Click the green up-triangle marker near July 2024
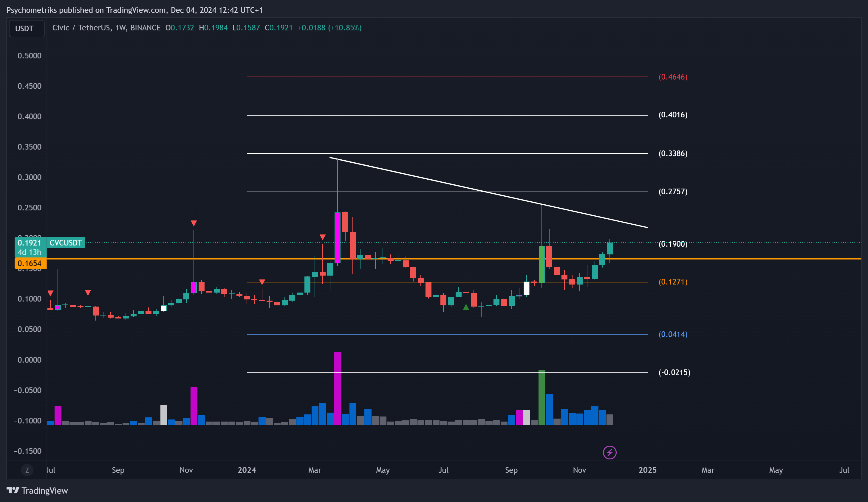Image resolution: width=868 pixels, height=502 pixels. (466, 307)
